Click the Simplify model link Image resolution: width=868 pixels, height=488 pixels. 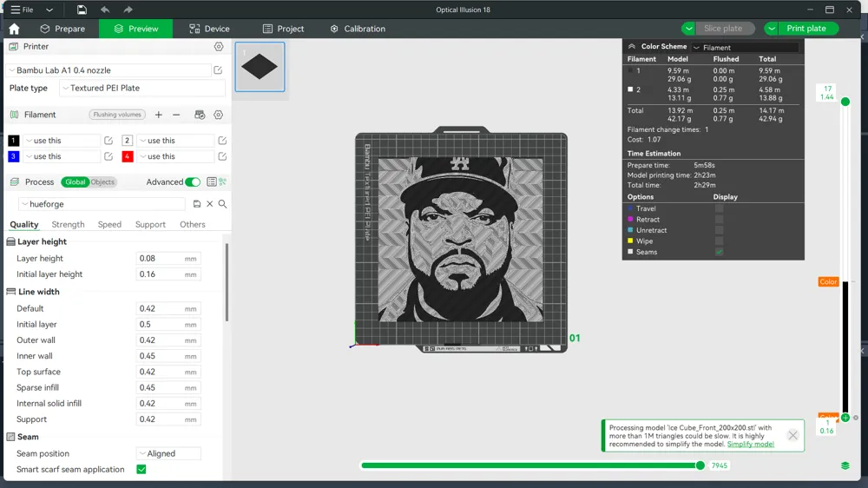[x=751, y=445]
